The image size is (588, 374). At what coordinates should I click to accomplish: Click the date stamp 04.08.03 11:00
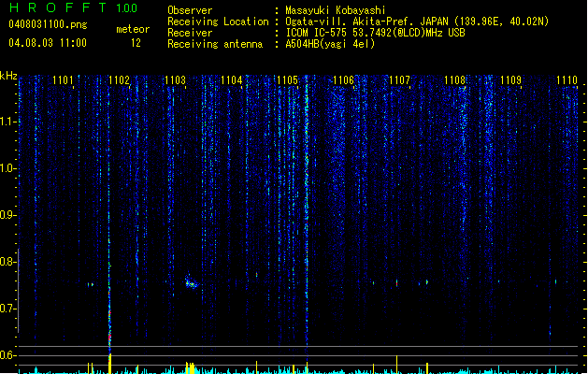pos(48,43)
